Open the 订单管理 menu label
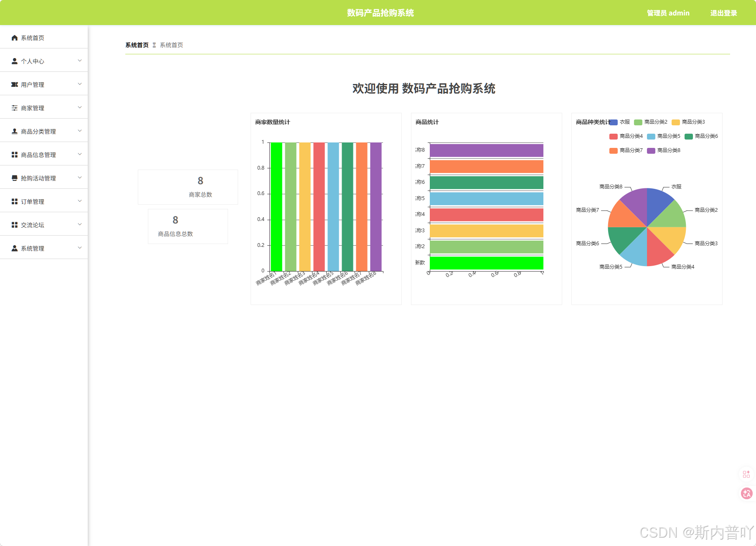 (x=33, y=202)
